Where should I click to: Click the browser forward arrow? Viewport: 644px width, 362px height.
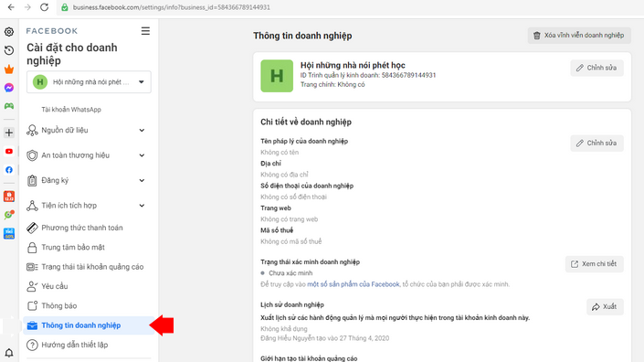[x=27, y=7]
